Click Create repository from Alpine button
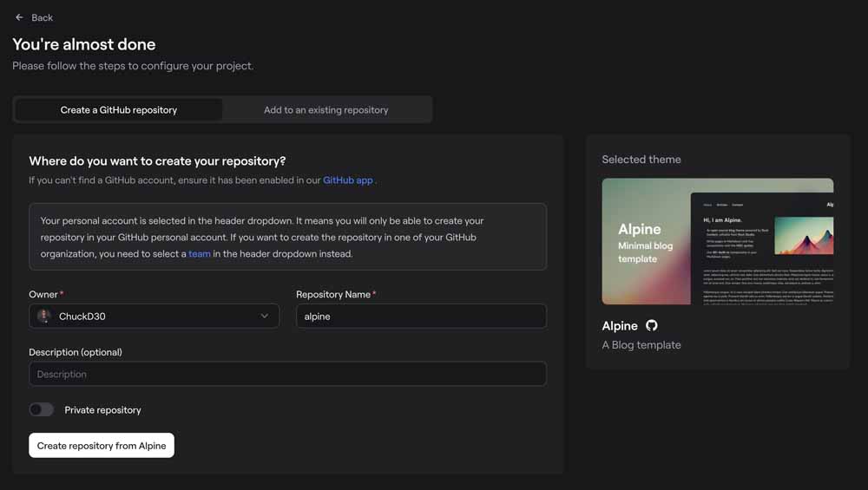 [102, 445]
